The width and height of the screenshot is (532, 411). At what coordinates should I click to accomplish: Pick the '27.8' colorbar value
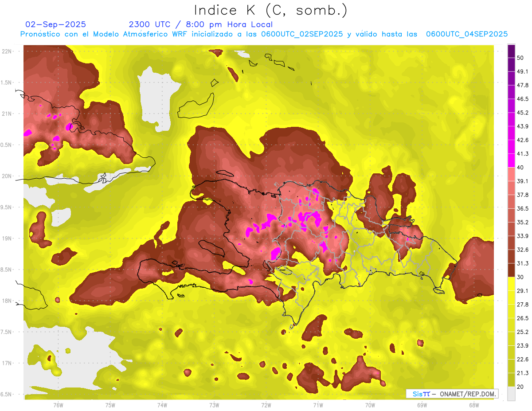pos(523,304)
